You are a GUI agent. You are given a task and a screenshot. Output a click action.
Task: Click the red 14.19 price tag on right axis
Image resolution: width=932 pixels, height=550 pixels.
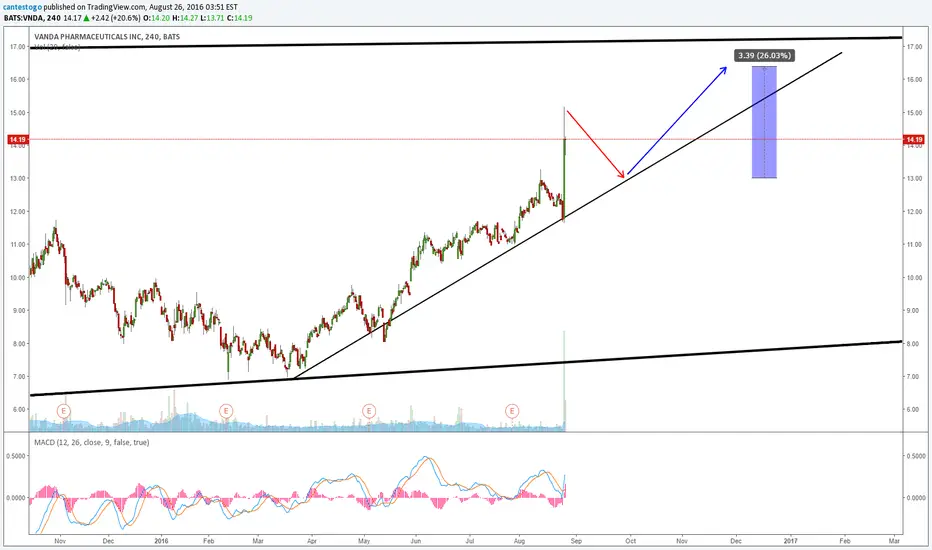[x=914, y=140]
